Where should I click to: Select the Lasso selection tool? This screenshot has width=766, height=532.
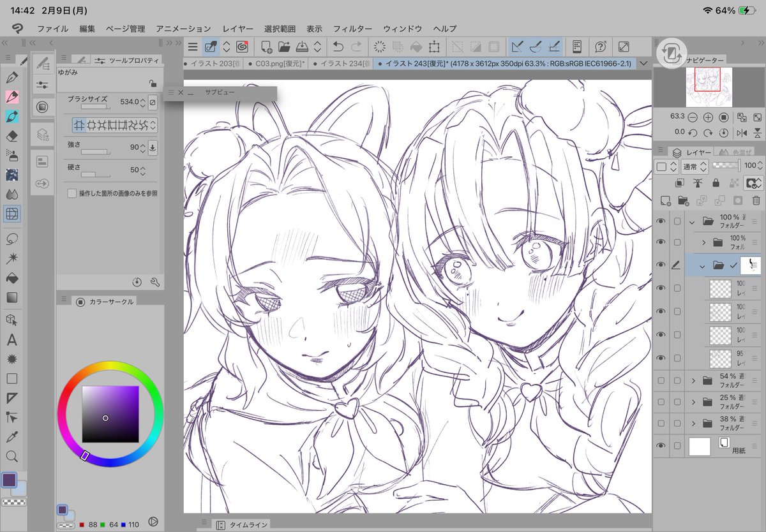[11, 239]
